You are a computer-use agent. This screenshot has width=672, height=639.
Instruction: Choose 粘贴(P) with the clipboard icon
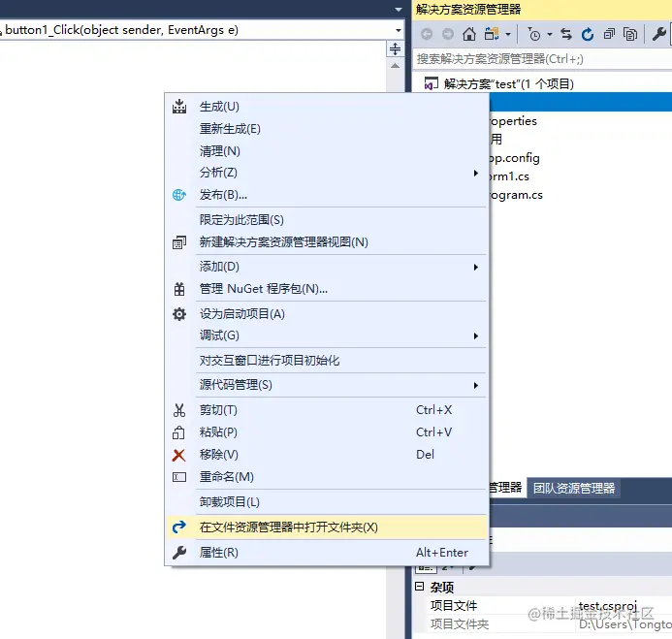click(327, 432)
